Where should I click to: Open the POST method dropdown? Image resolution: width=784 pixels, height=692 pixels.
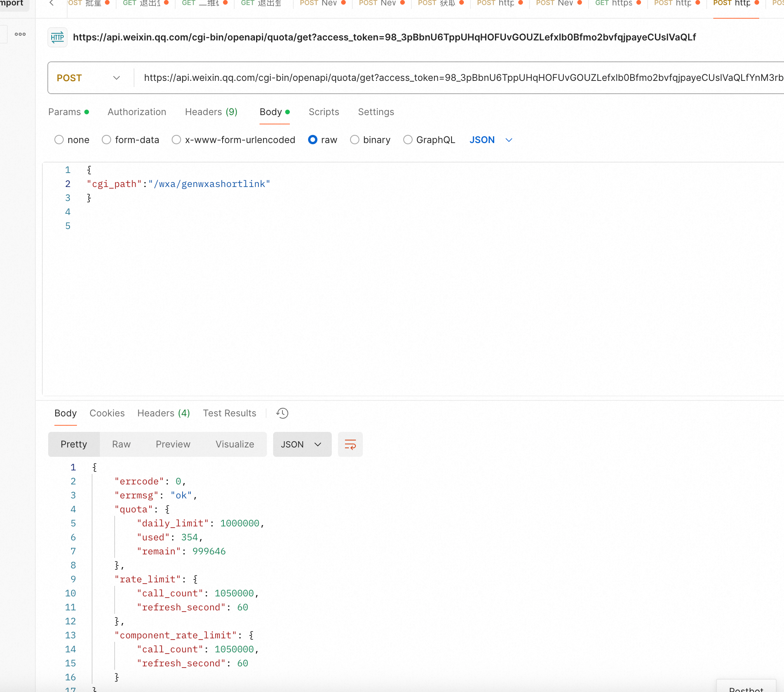[89, 78]
